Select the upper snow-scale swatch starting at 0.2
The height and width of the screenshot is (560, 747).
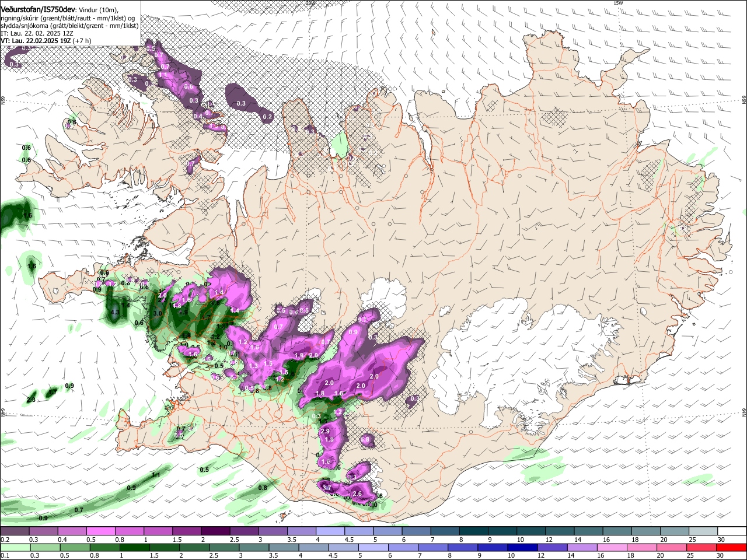click(15, 531)
